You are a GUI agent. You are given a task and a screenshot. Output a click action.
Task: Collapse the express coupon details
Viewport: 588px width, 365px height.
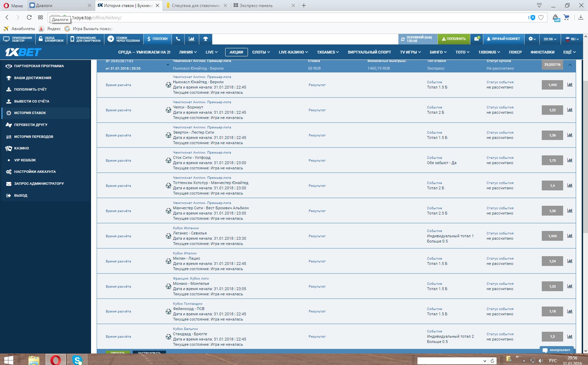tap(570, 65)
